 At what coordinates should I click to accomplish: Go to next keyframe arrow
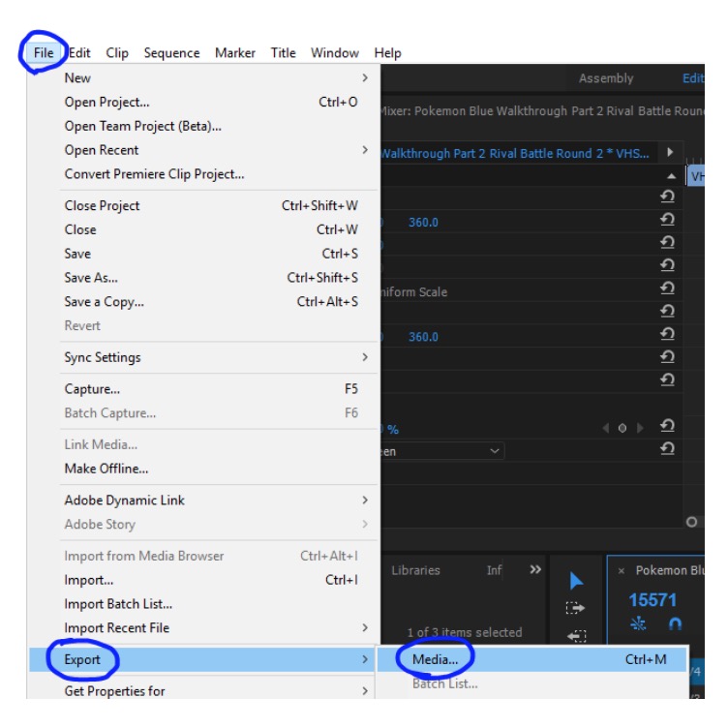coord(639,428)
